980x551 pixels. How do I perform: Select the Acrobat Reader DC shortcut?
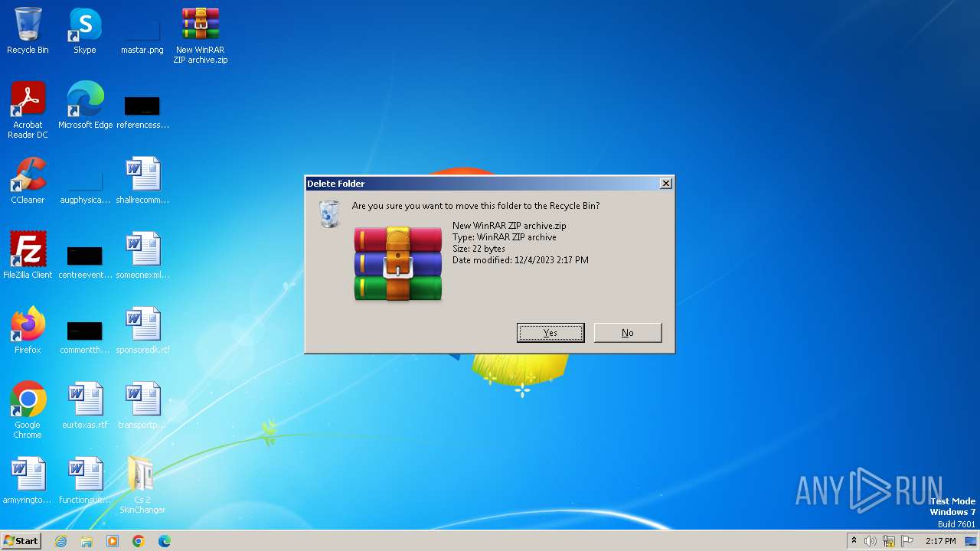(x=28, y=111)
